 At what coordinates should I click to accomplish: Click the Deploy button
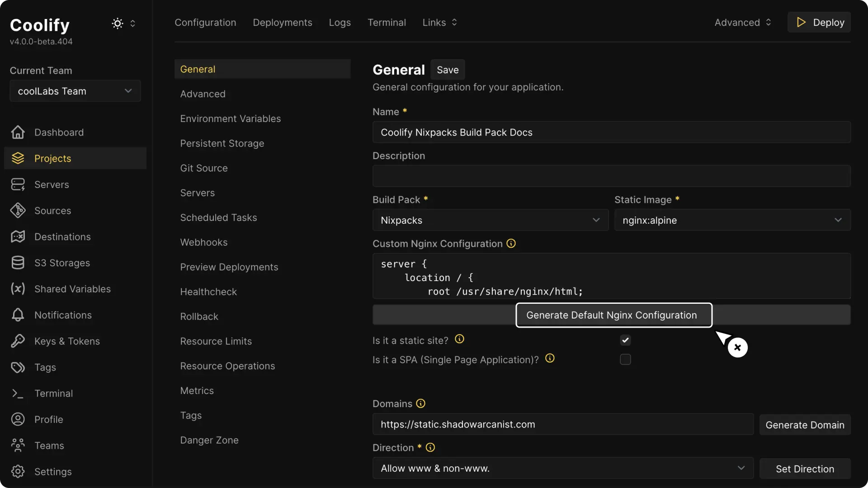point(819,22)
